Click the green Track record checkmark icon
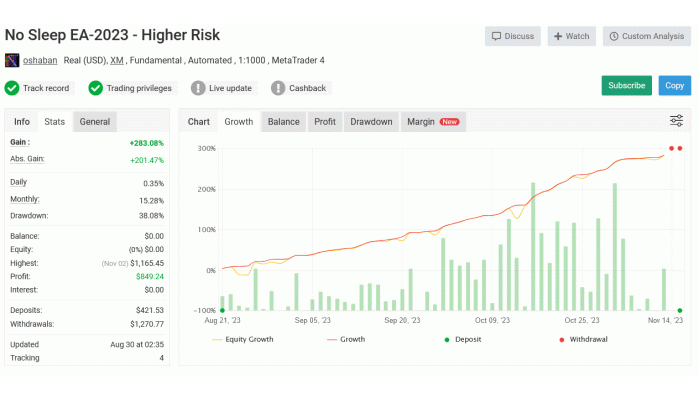 pyautogui.click(x=12, y=88)
